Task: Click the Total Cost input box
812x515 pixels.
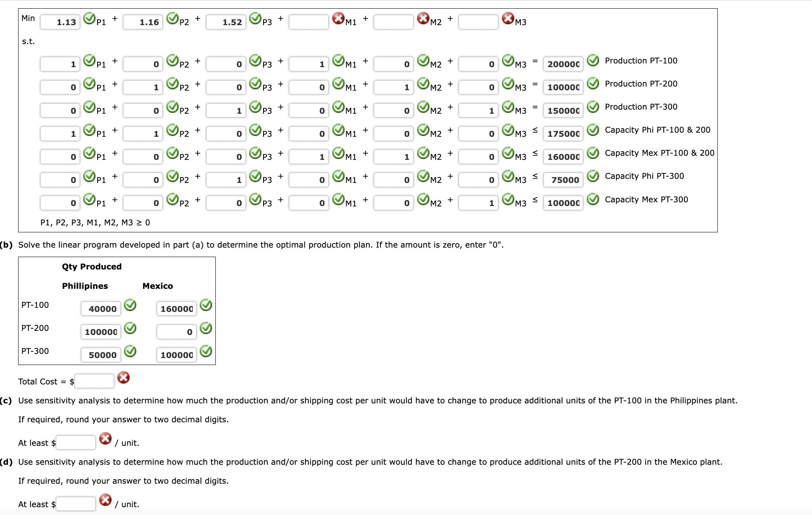Action: pos(94,381)
